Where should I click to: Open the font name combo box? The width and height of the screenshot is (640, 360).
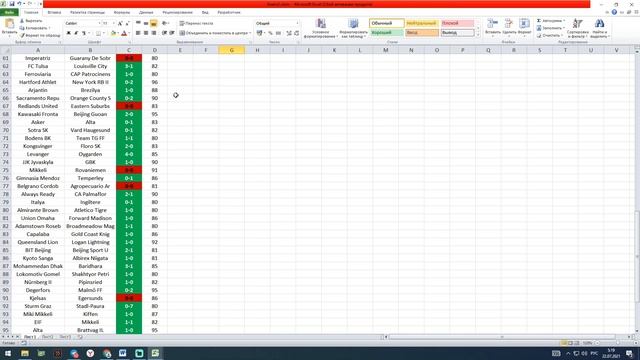click(x=82, y=24)
